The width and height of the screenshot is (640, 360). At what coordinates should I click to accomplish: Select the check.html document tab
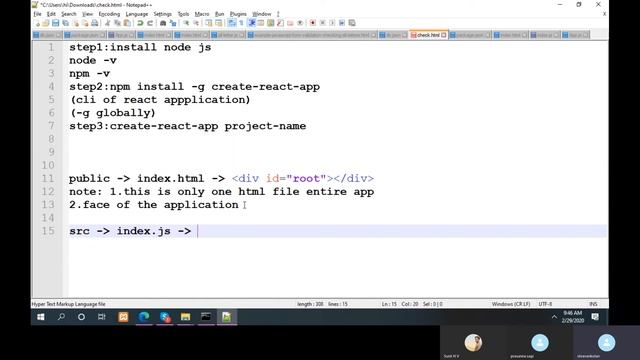[428, 35]
